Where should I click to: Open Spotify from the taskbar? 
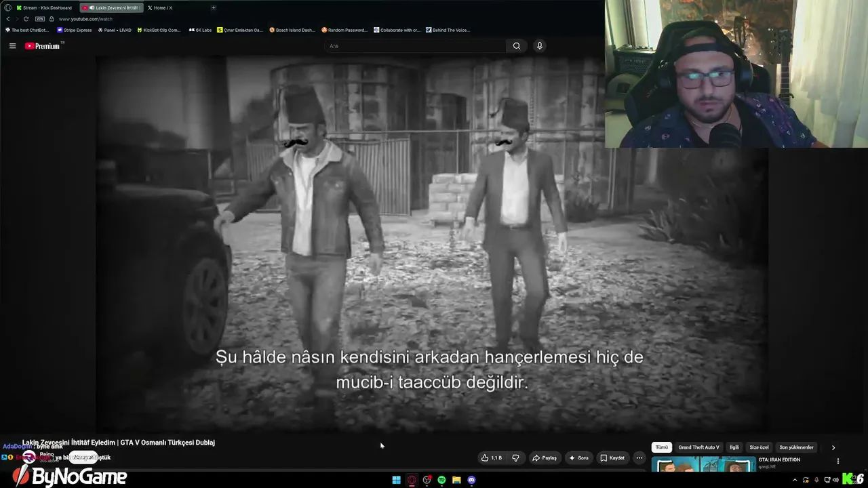[x=441, y=480]
